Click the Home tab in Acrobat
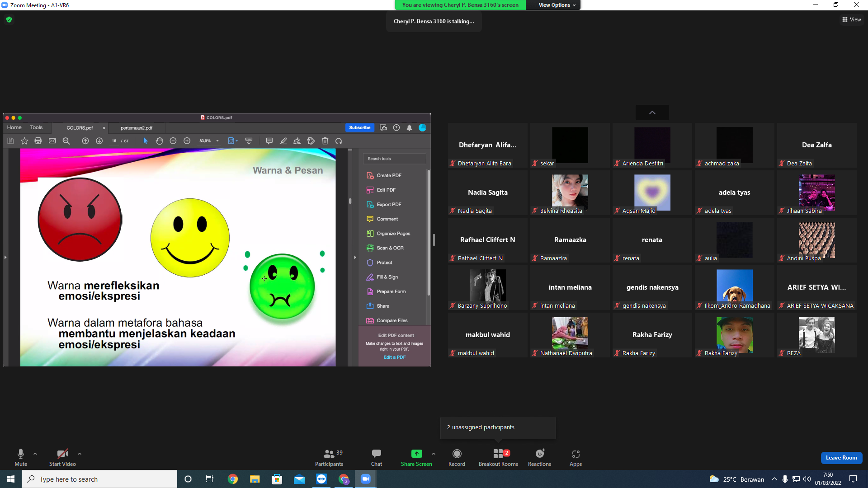This screenshot has height=488, width=868. [x=14, y=127]
